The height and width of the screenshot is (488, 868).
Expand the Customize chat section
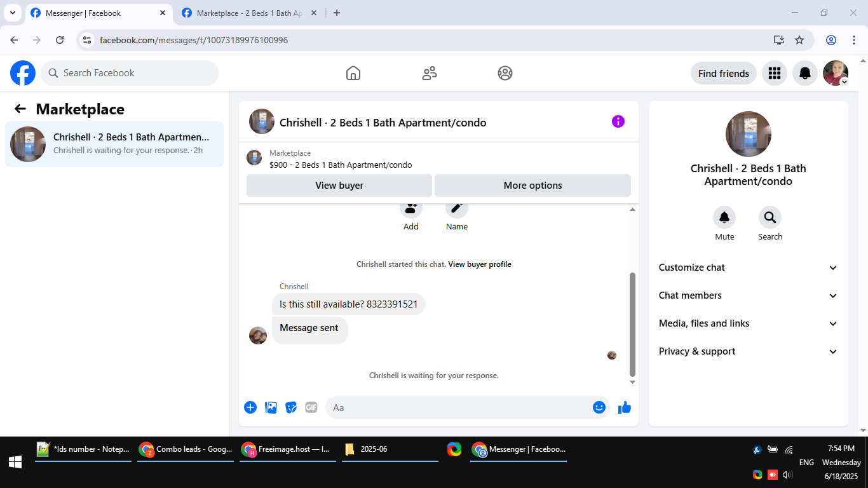click(x=749, y=268)
